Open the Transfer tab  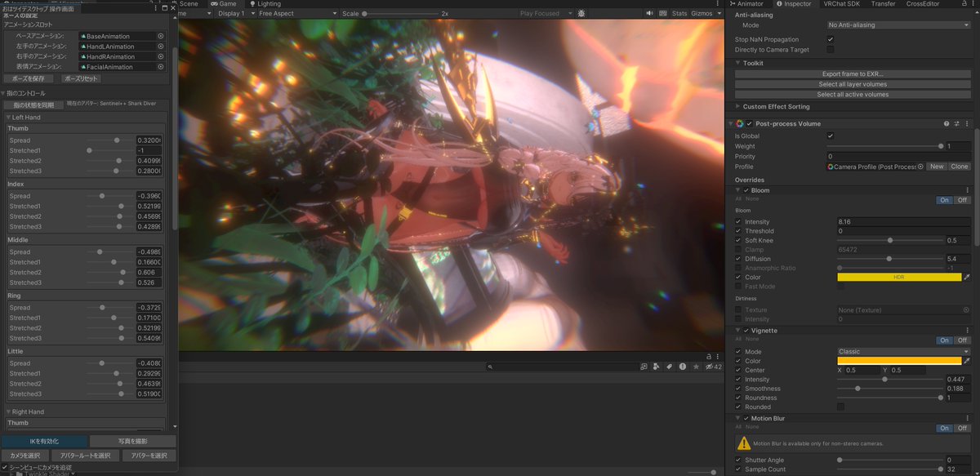[x=883, y=4]
